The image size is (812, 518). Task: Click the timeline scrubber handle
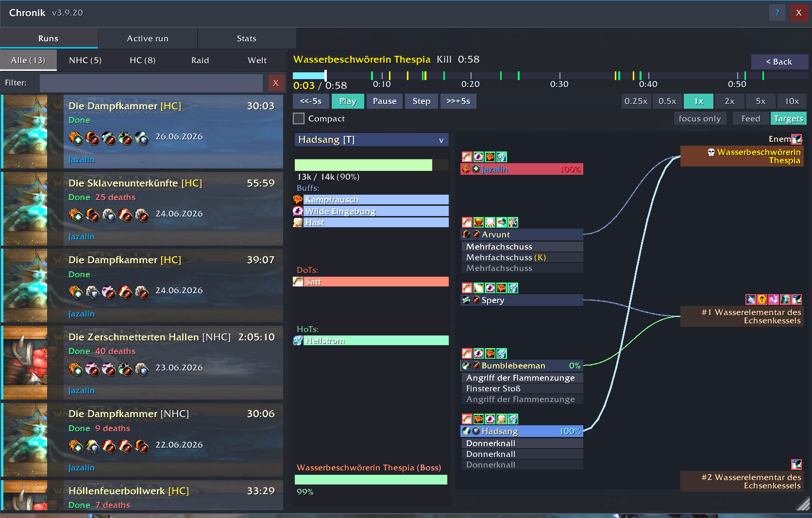pyautogui.click(x=325, y=75)
